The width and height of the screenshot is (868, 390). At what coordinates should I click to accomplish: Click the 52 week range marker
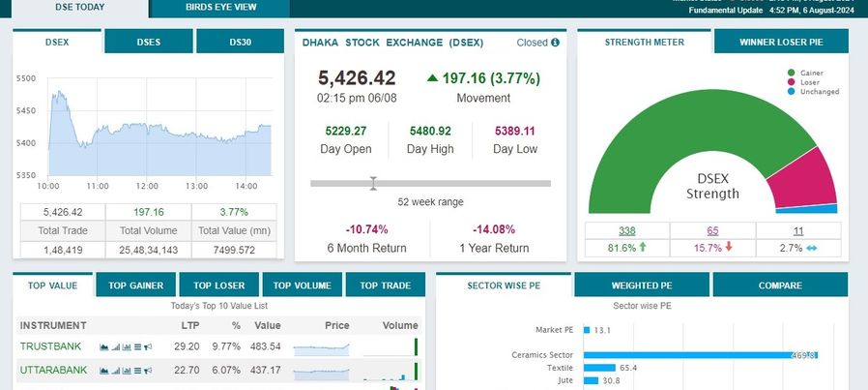coord(373,183)
